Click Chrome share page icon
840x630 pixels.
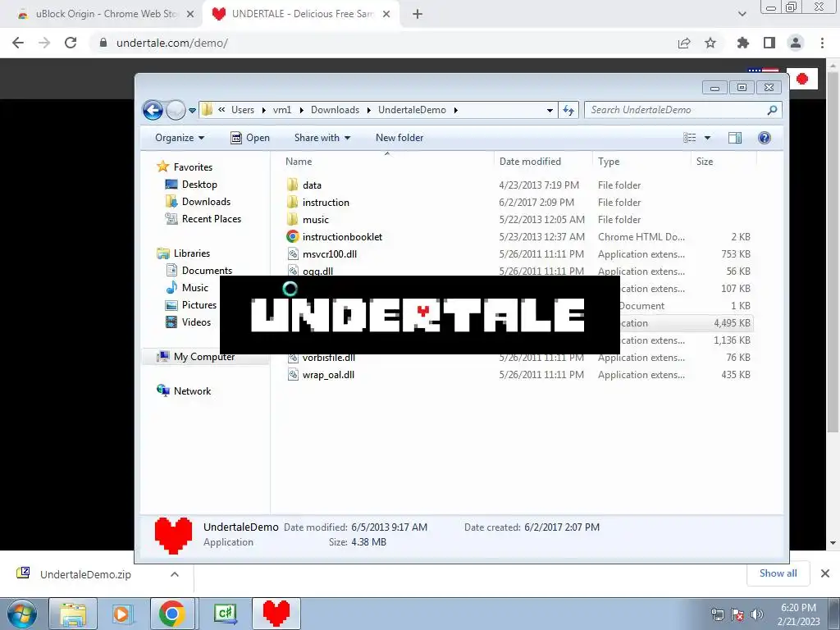click(x=684, y=43)
